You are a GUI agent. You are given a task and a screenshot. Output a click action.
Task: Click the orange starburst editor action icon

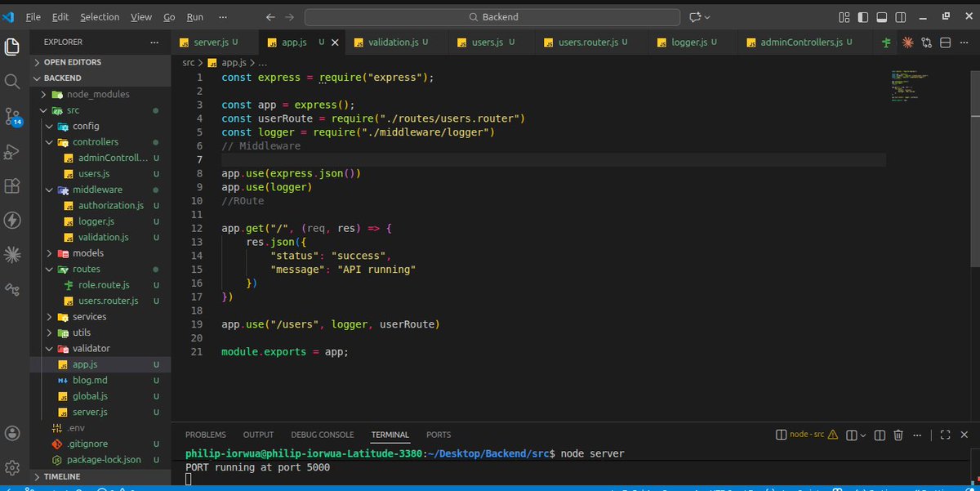tap(907, 42)
